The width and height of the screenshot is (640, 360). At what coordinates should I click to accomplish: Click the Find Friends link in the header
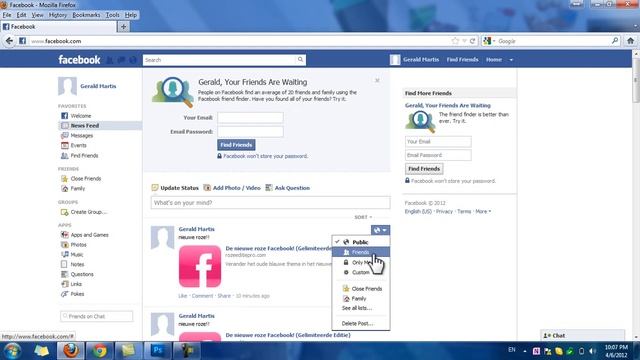[462, 60]
